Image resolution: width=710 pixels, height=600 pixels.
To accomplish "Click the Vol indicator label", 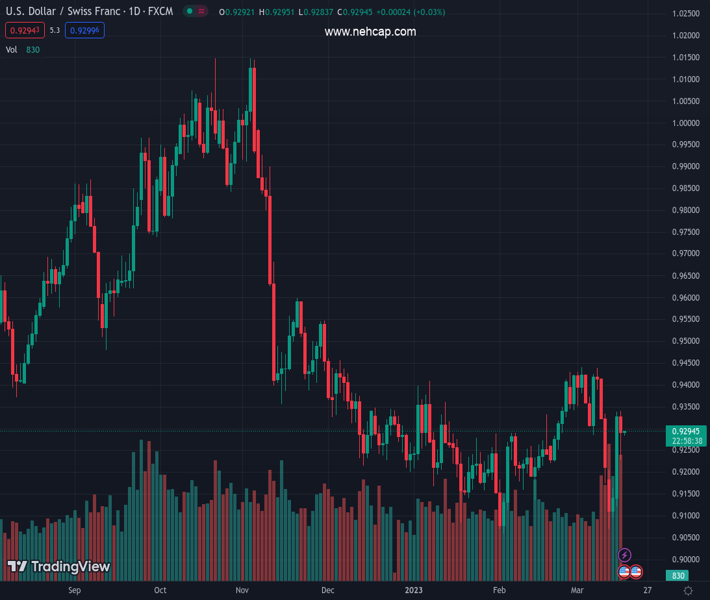I will pyautogui.click(x=11, y=50).
